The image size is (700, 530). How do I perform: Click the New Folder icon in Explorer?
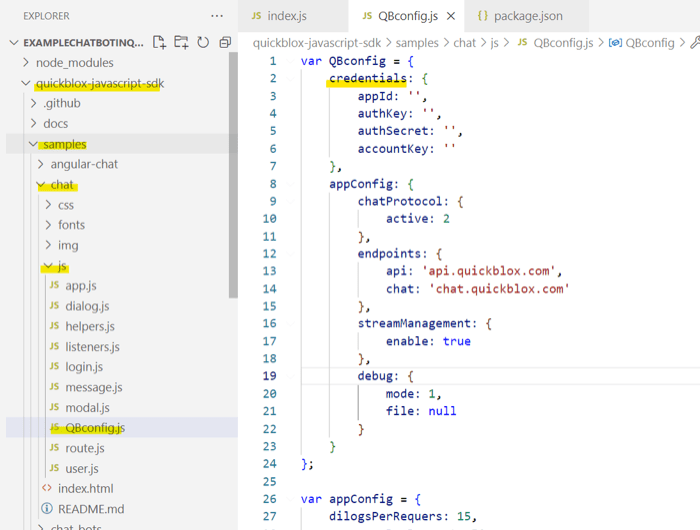pos(181,42)
